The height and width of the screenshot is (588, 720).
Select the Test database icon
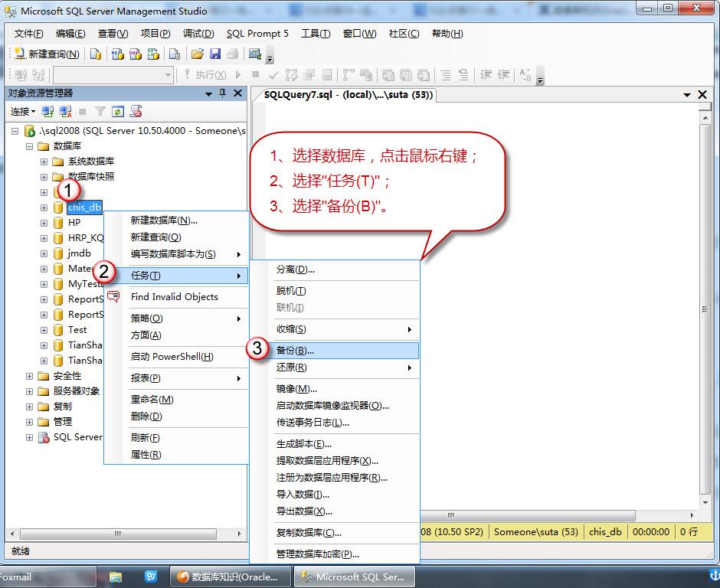tap(58, 330)
